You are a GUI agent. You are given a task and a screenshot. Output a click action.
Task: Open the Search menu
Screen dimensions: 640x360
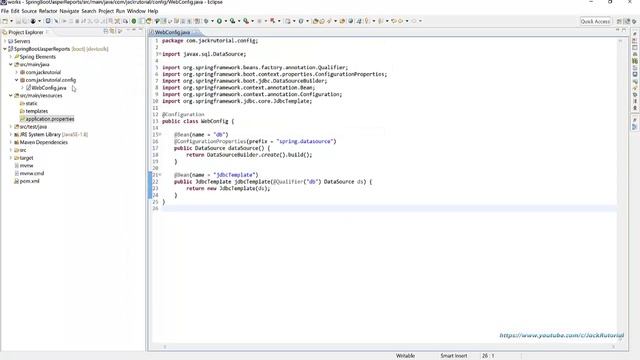click(x=89, y=11)
